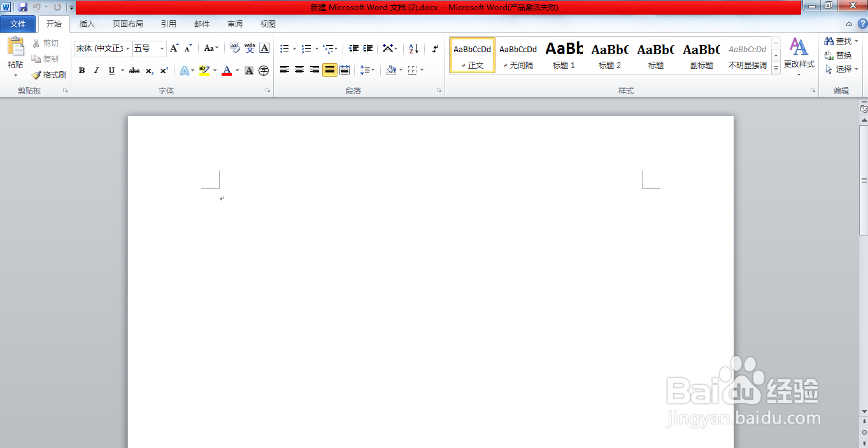Open the font size dropdown (五号)
The height and width of the screenshot is (448, 868).
point(162,48)
